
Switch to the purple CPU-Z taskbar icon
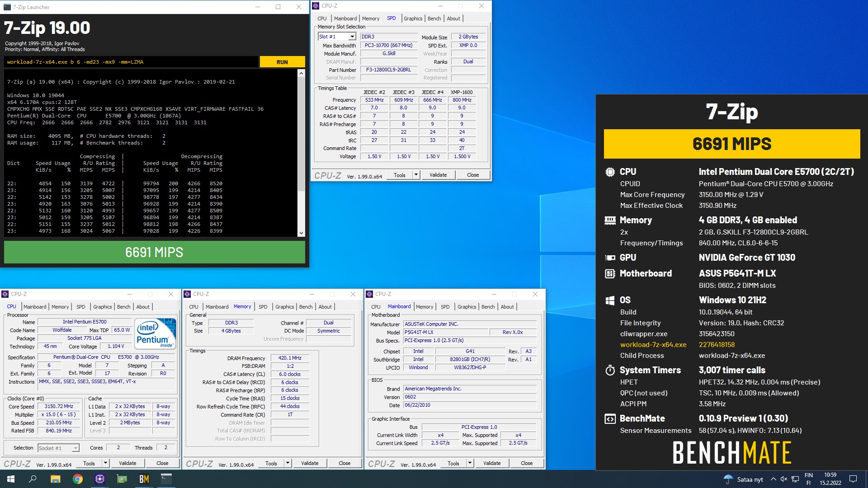(100, 479)
